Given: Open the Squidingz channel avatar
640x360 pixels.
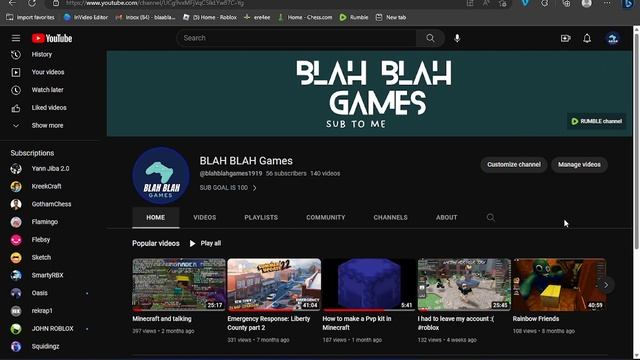Looking at the screenshot, I should coord(16,347).
